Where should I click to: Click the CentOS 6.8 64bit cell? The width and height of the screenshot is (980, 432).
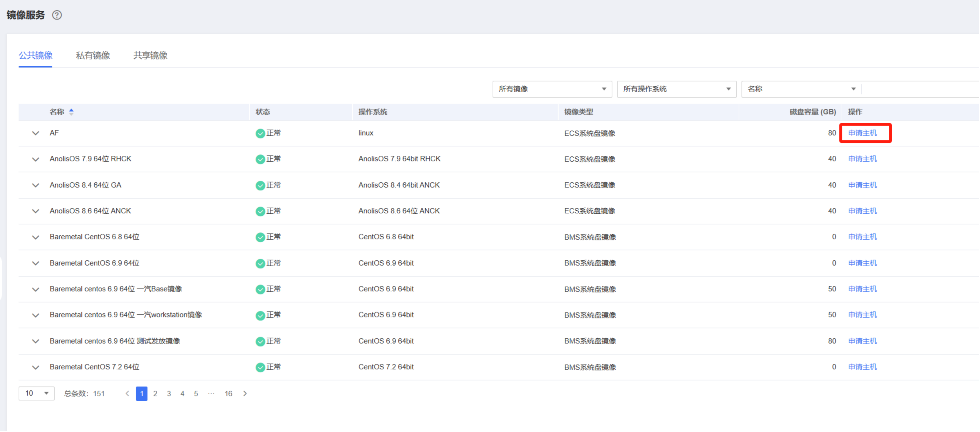click(386, 237)
